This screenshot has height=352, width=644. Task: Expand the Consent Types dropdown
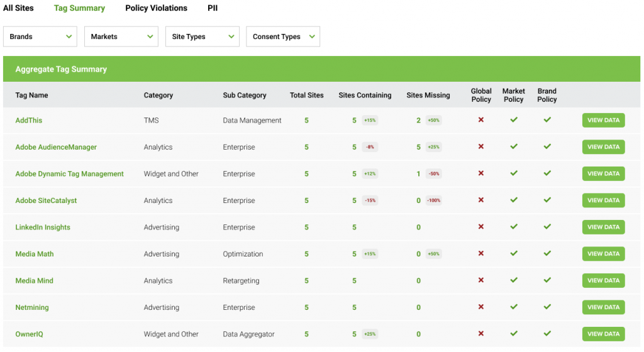(x=283, y=36)
